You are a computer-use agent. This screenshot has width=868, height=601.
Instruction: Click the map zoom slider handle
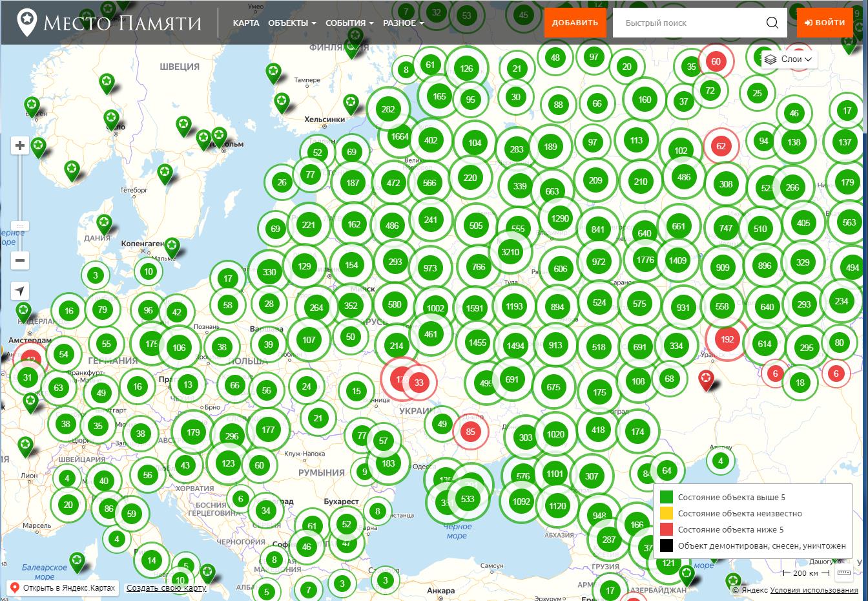(20, 226)
